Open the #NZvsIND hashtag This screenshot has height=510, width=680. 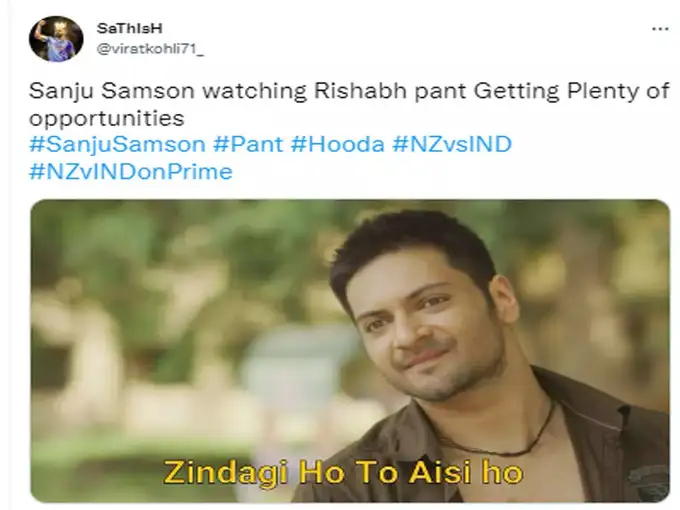tap(452, 144)
